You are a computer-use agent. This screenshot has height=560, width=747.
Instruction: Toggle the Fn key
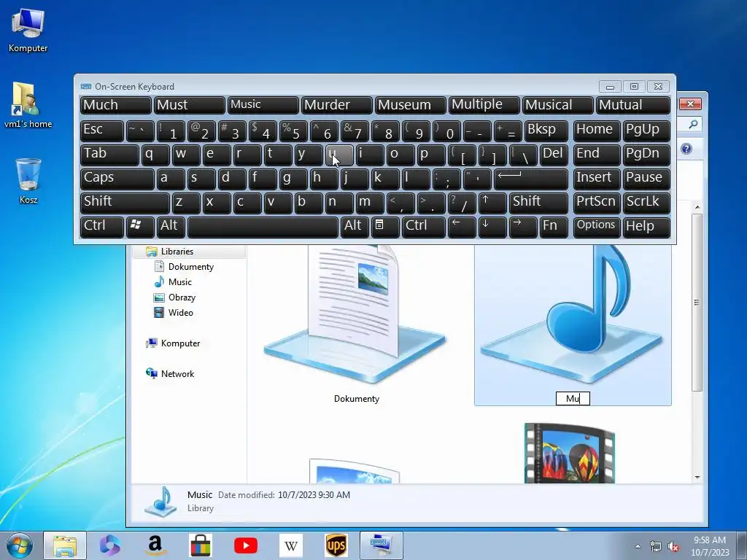[554, 227]
